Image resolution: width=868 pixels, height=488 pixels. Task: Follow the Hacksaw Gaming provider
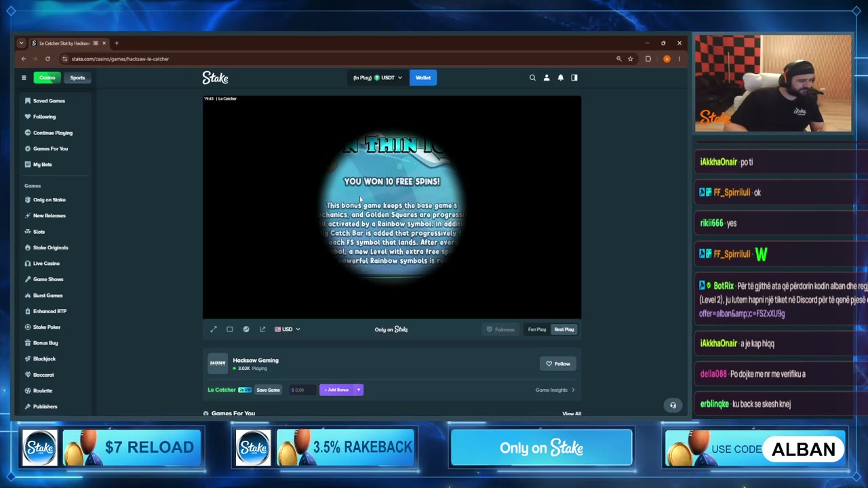pos(558,364)
